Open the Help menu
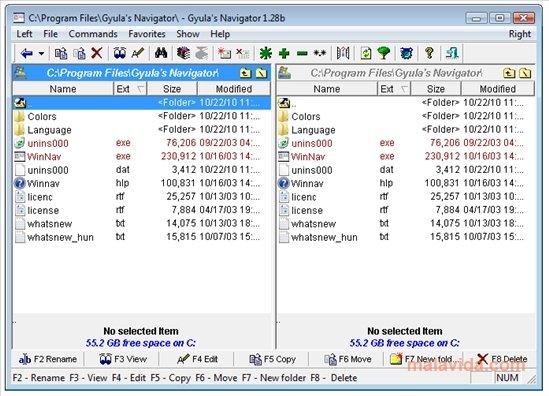 220,34
